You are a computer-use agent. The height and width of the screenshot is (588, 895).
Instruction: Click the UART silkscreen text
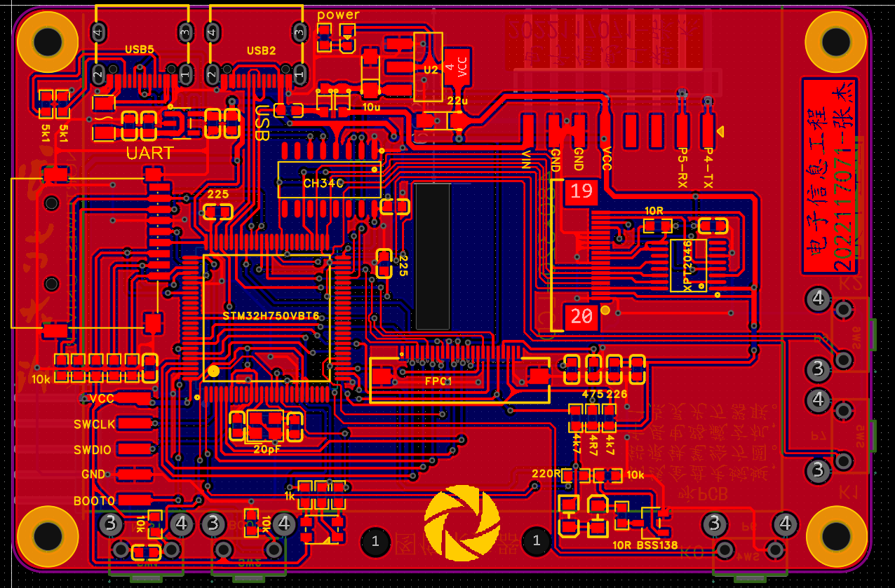coord(149,153)
